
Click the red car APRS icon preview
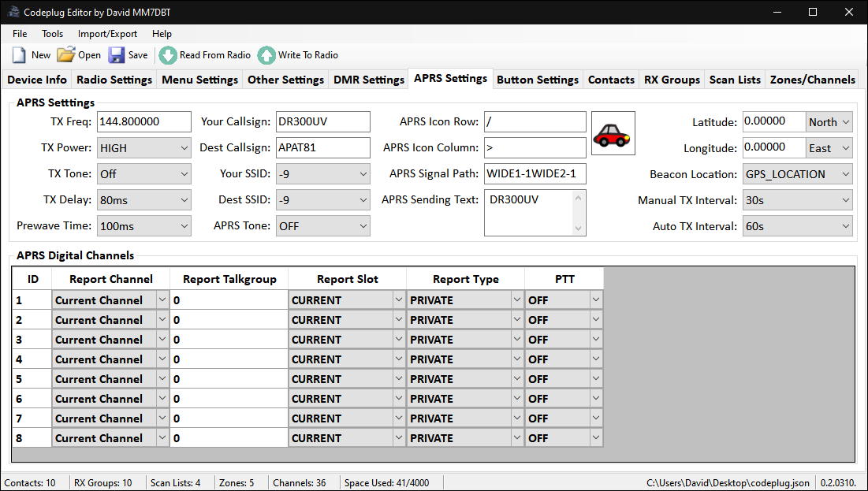[613, 133]
